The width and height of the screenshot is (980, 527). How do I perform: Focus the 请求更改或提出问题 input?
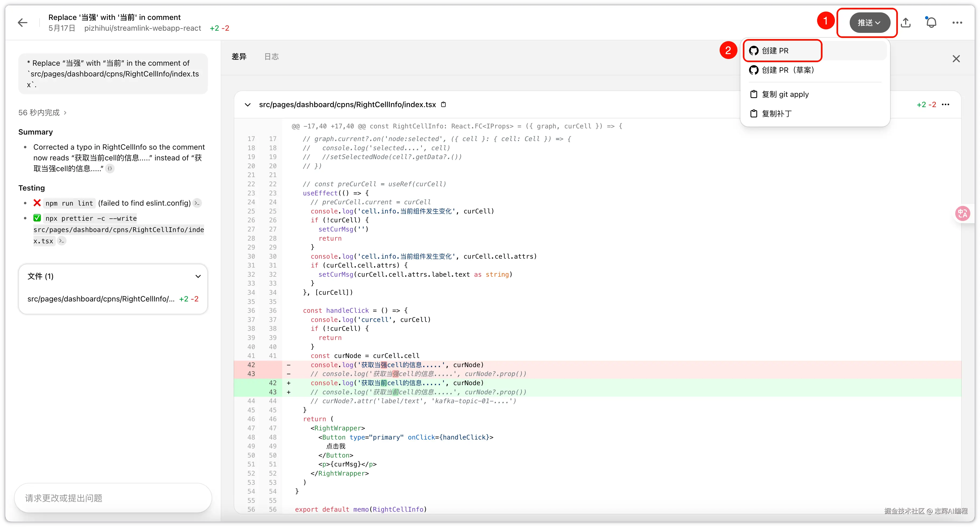(113, 498)
